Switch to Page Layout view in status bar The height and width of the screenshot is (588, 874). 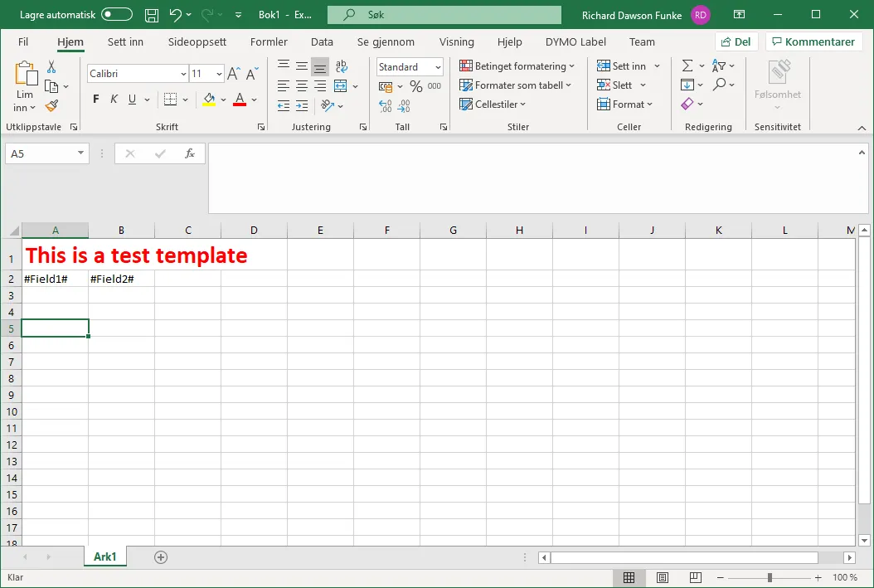[663, 577]
